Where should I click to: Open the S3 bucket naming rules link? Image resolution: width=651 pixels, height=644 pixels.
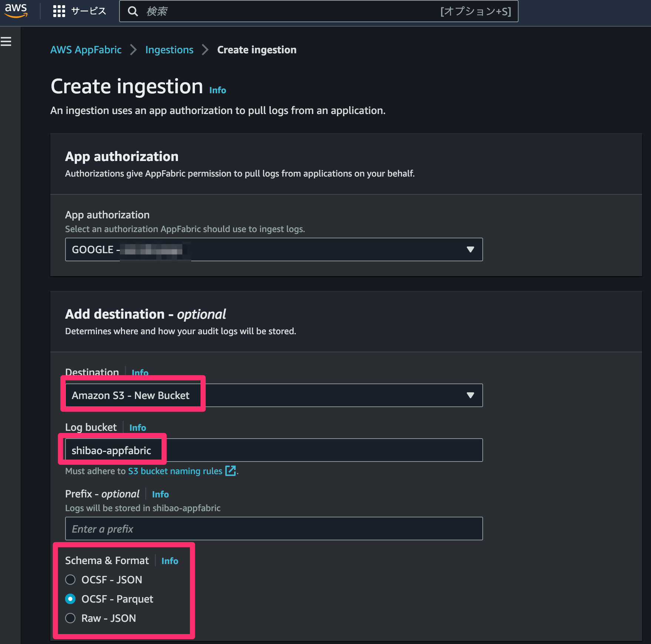tap(175, 471)
